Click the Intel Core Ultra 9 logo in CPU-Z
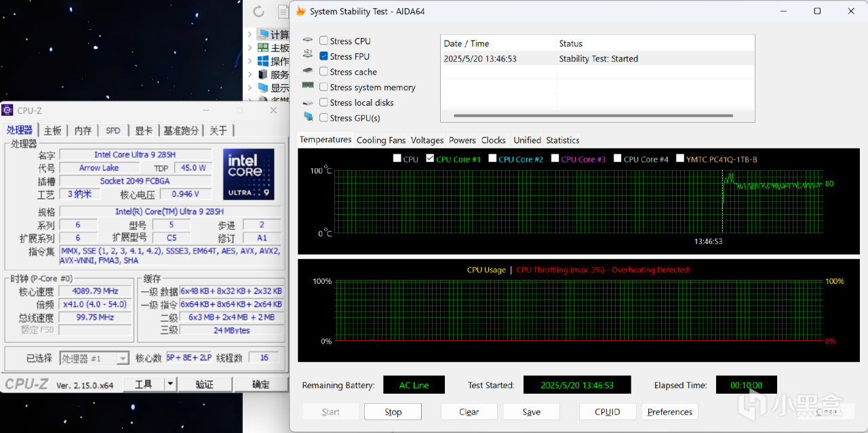Viewport: 868px width, 433px height. pos(248,174)
